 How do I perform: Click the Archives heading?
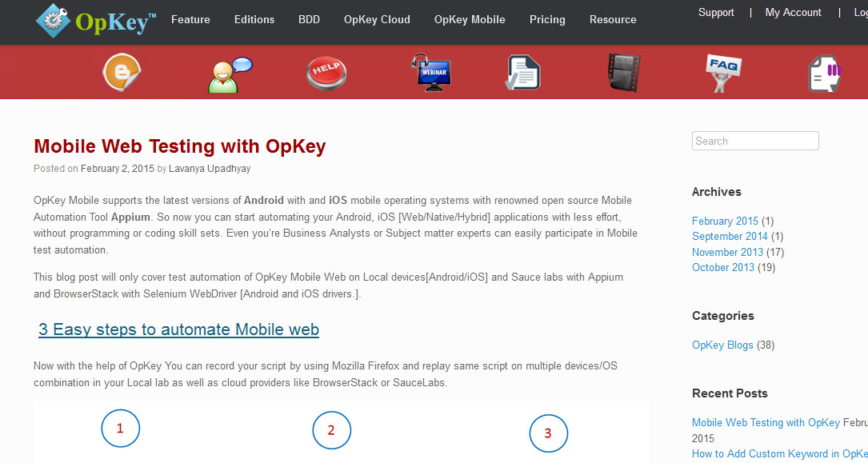click(x=716, y=192)
